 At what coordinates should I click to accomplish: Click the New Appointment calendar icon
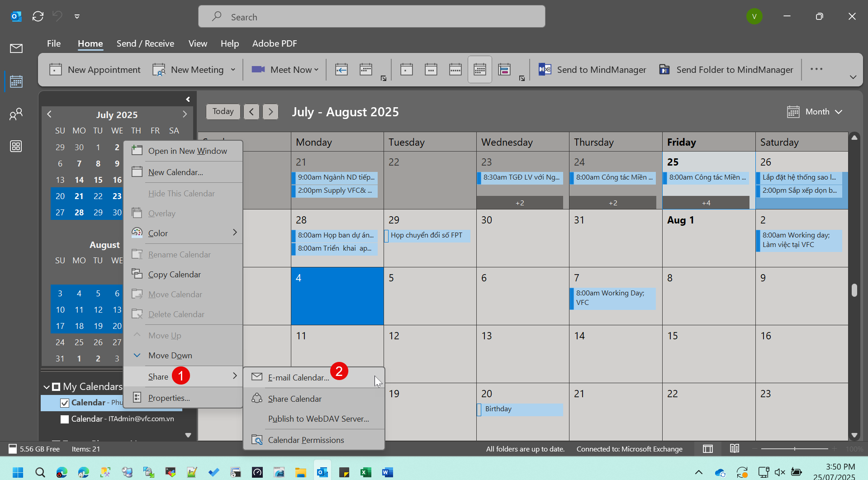pos(56,70)
